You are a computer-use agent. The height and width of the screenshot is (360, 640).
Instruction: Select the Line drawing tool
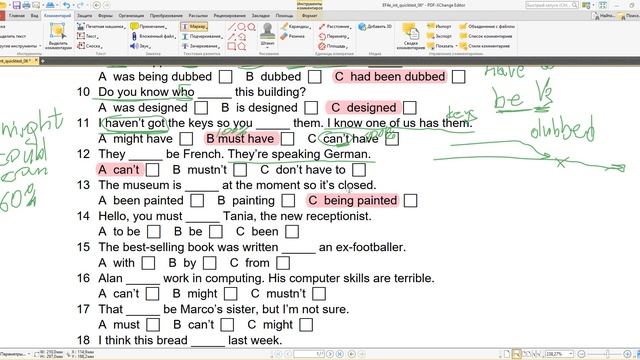231,27
